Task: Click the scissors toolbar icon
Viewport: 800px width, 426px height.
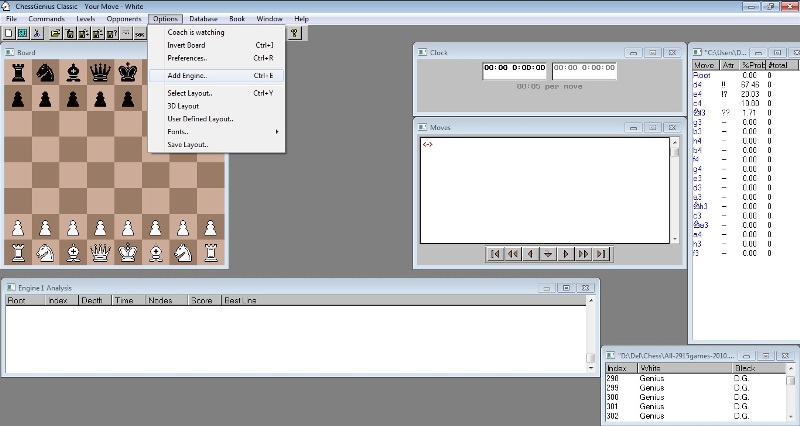Action: 35,33
